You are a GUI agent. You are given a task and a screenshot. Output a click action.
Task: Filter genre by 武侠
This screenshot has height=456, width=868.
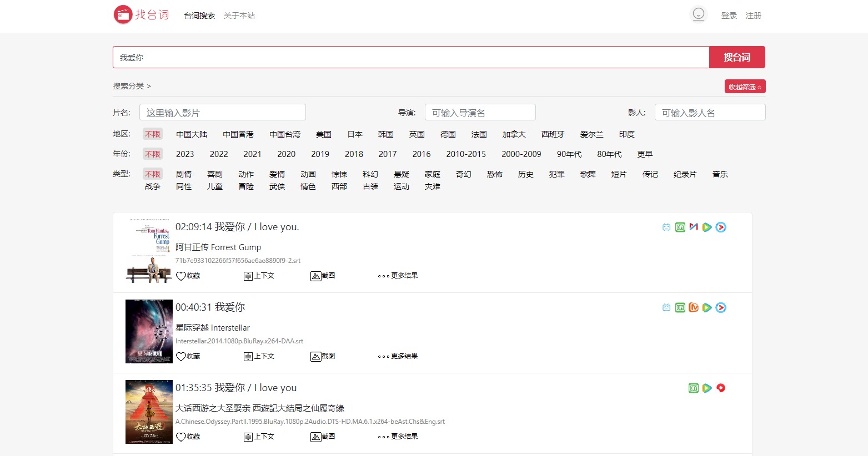coord(277,186)
